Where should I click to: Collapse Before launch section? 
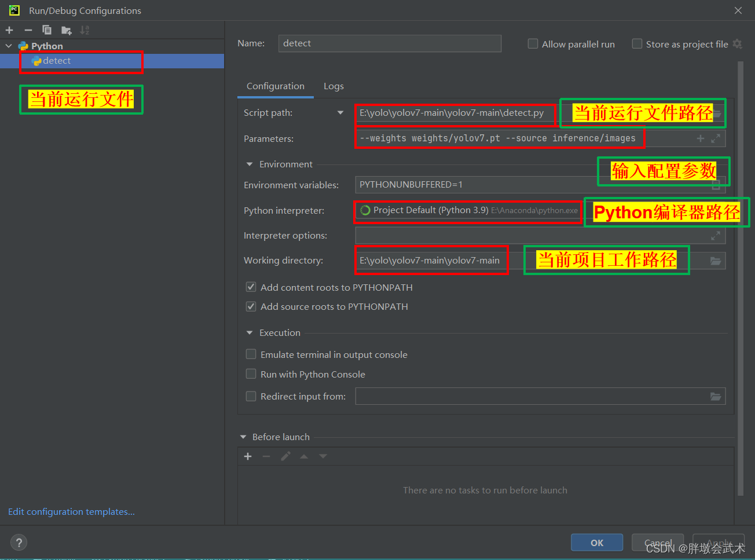click(243, 437)
